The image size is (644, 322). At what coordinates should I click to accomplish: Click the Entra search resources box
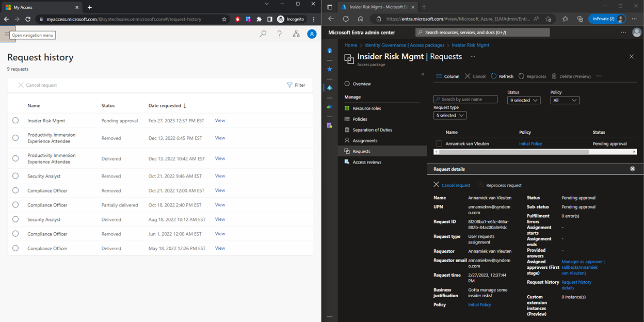pyautogui.click(x=482, y=33)
